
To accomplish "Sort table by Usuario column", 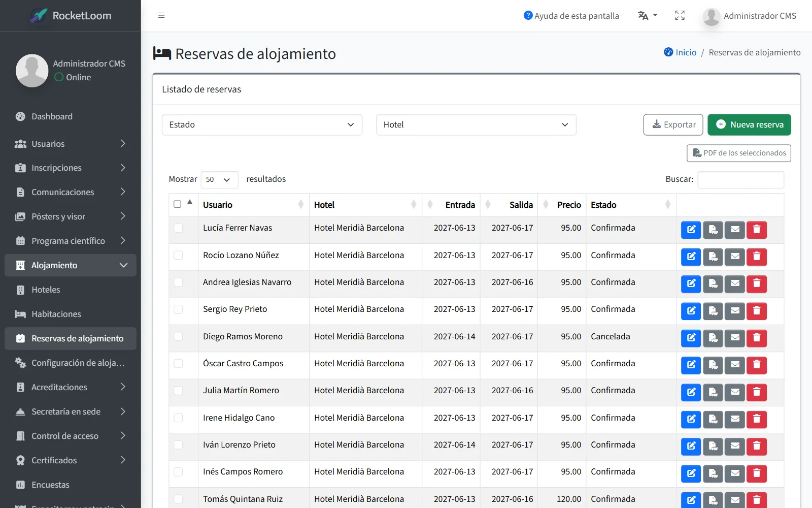I will [x=253, y=205].
